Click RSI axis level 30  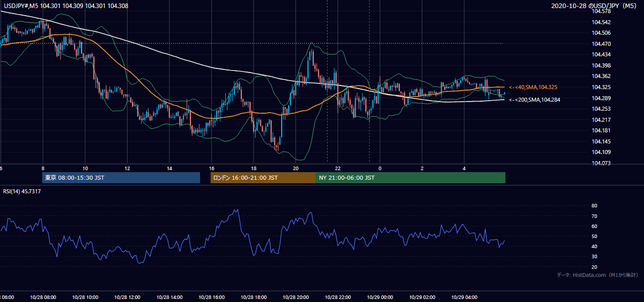click(594, 257)
